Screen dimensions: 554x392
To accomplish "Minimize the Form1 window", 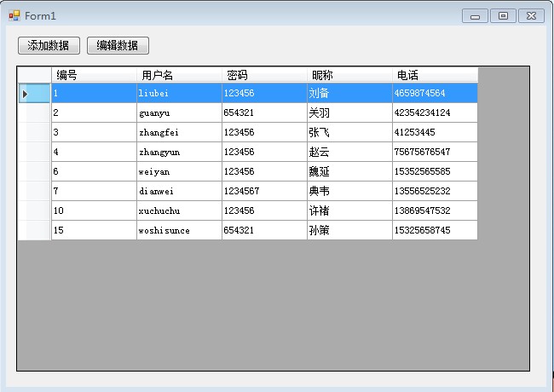I will [475, 16].
